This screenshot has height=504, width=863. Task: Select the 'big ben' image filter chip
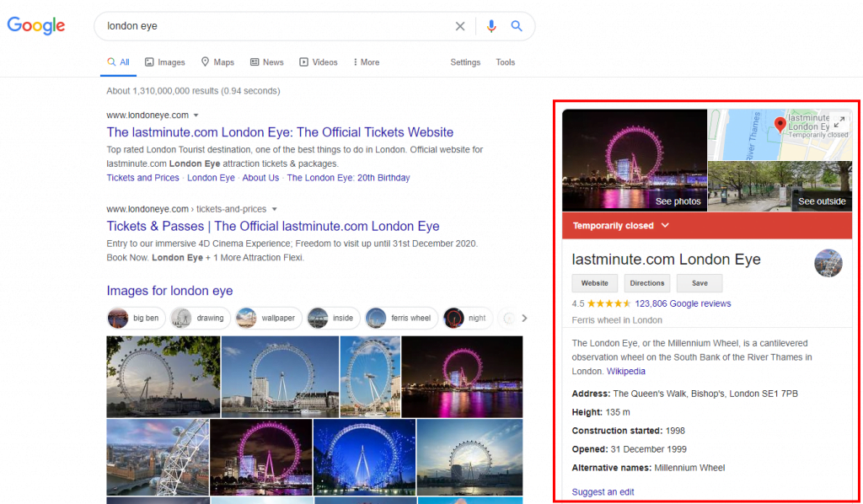click(135, 318)
